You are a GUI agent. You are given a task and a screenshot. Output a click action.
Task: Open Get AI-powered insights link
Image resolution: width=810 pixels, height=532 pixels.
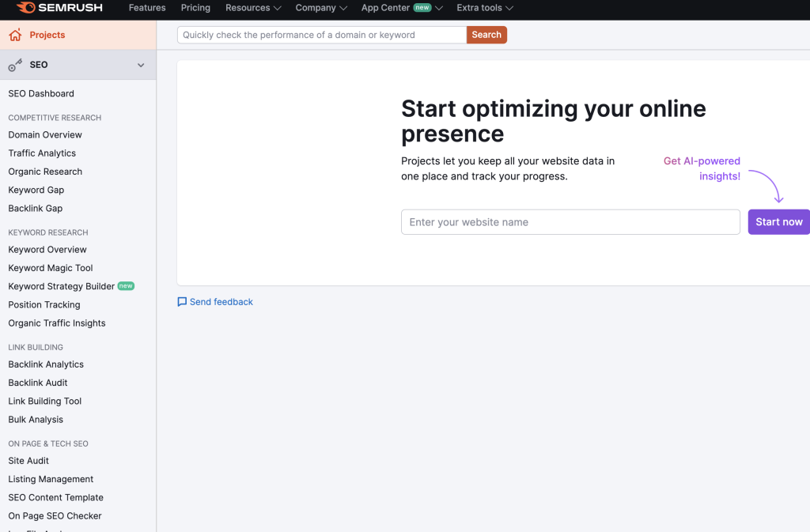coord(702,168)
